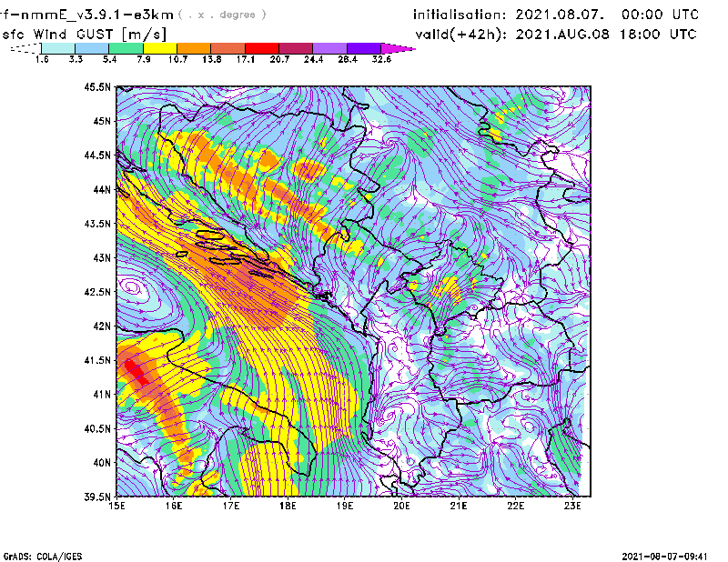Click the 44N latitude axis label
Viewport: 728px width, 562px height.
click(x=102, y=189)
